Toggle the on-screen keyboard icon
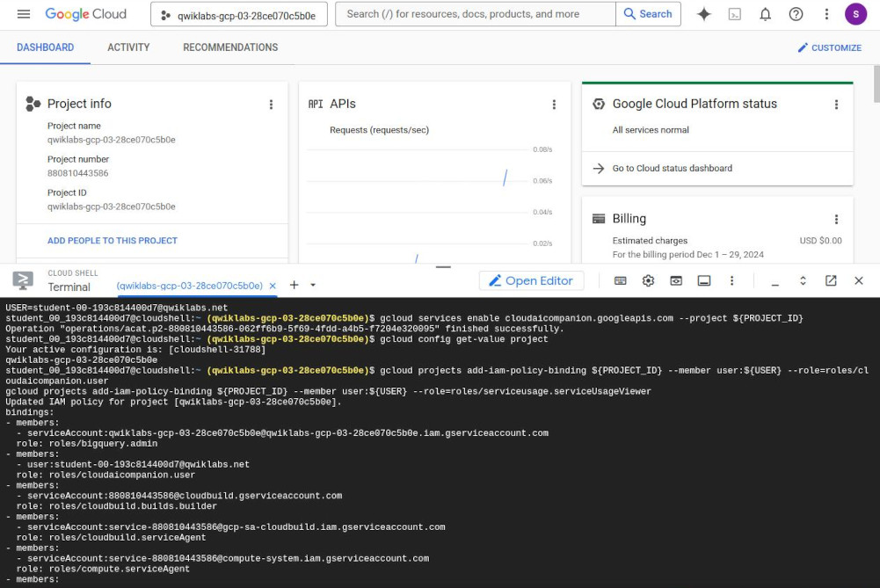Screen dimensions: 880x588 (620, 280)
